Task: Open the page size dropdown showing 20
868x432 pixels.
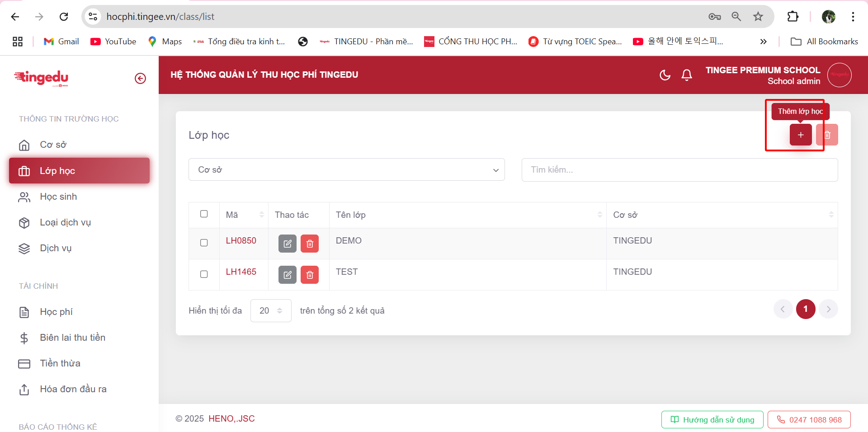Action: [270, 311]
